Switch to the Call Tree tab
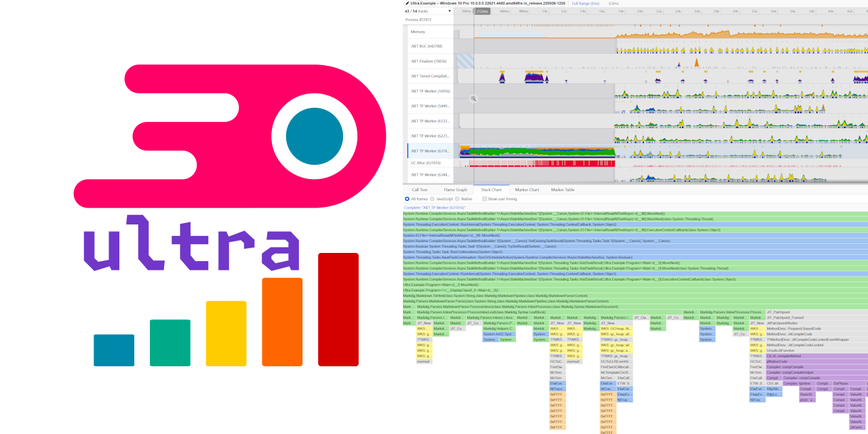This screenshot has width=868, height=434. point(420,190)
